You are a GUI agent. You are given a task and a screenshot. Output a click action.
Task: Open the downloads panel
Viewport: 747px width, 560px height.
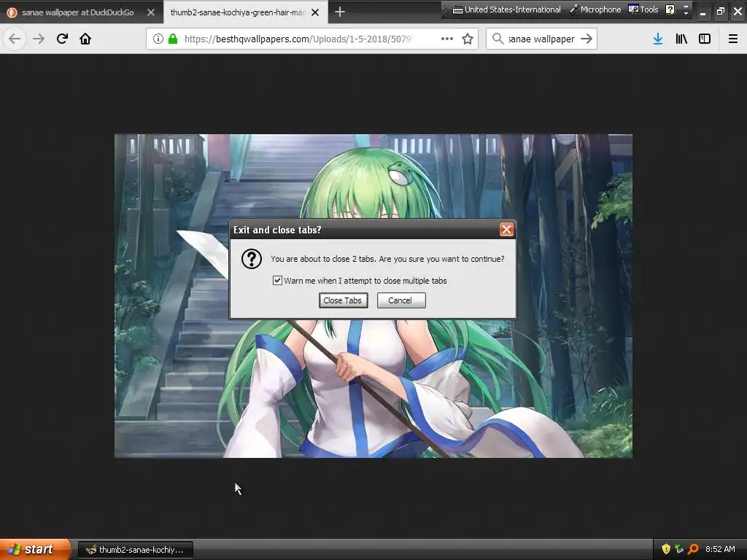[x=658, y=39]
